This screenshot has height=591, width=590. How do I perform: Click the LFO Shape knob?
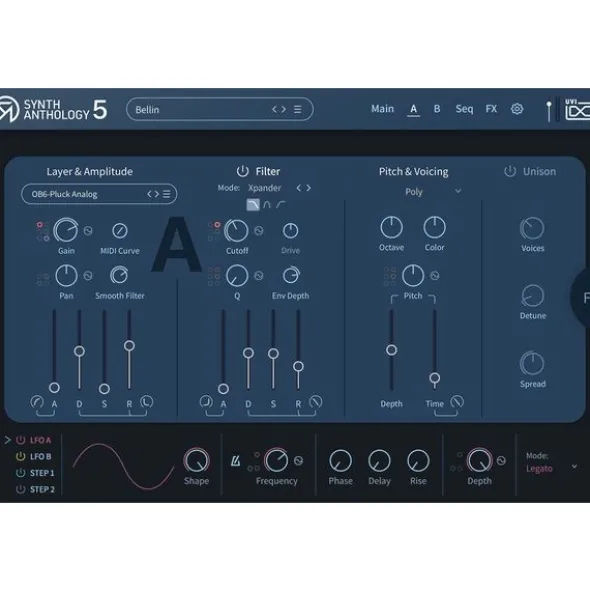[x=196, y=461]
